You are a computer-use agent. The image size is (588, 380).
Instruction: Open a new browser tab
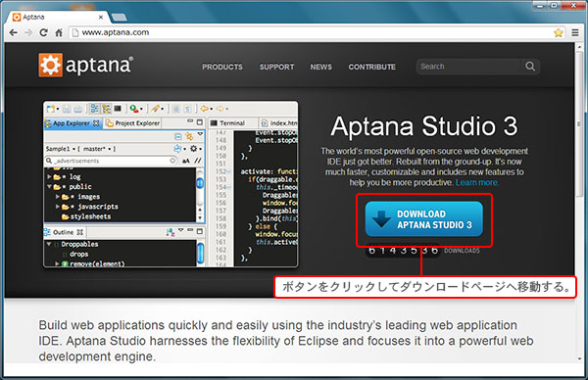(120, 18)
